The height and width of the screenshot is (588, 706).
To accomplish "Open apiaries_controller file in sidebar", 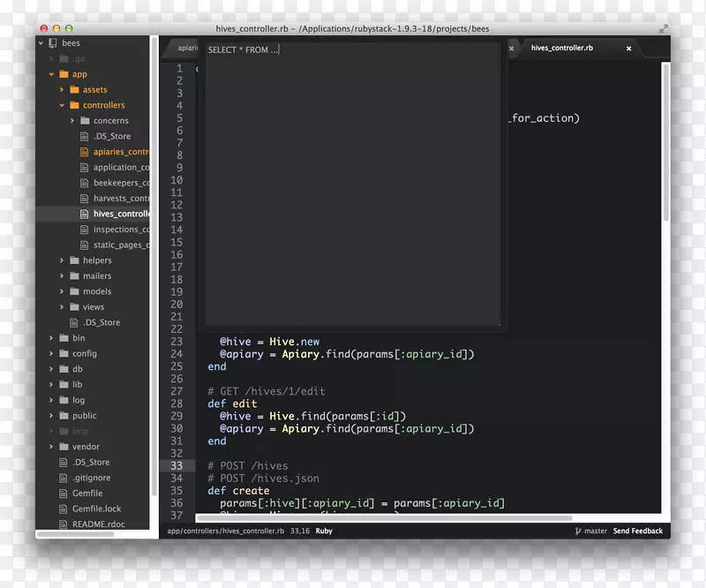I will tap(121, 152).
